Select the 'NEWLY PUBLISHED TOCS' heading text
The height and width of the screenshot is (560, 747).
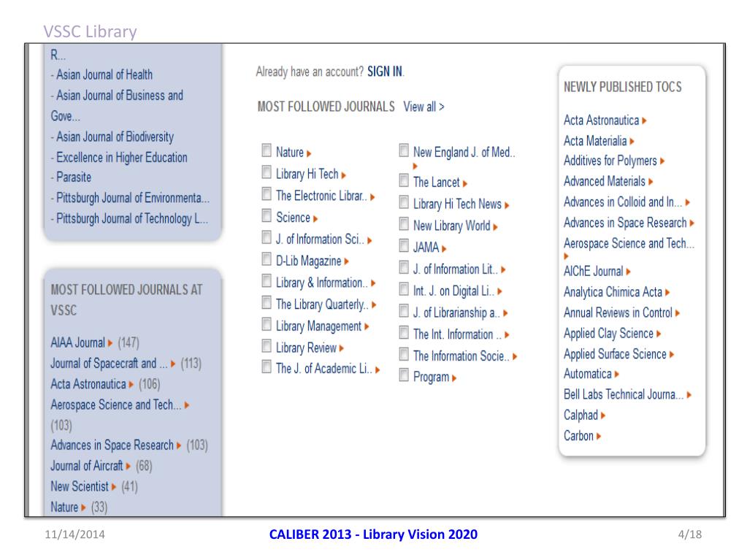tap(623, 87)
